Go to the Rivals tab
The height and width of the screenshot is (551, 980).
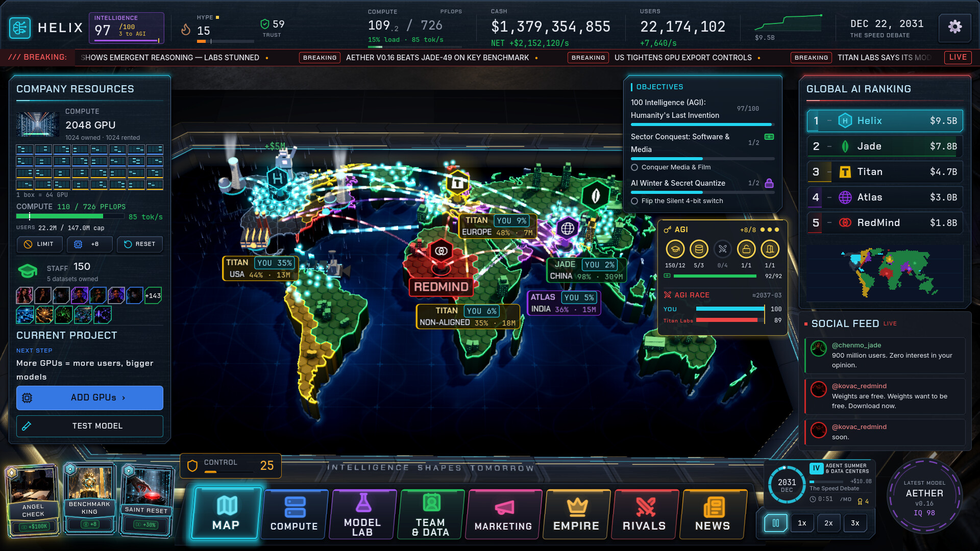tap(644, 514)
